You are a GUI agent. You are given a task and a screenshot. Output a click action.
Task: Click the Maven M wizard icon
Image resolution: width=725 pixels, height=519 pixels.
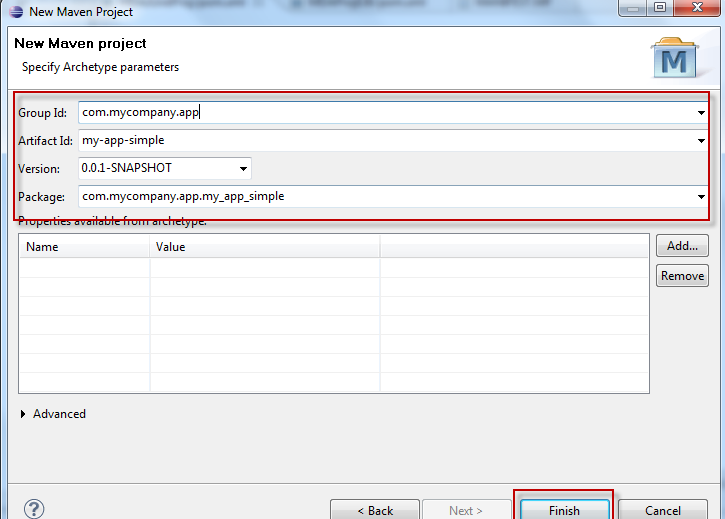click(675, 58)
